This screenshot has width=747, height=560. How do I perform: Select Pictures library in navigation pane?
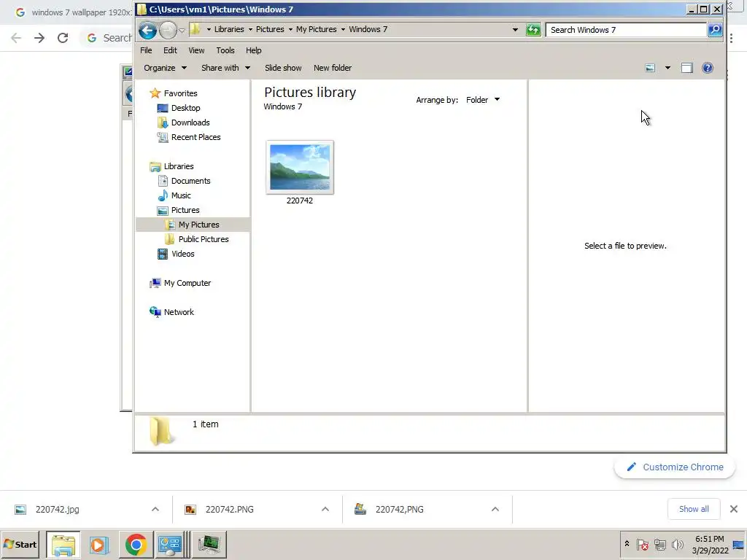(x=185, y=210)
